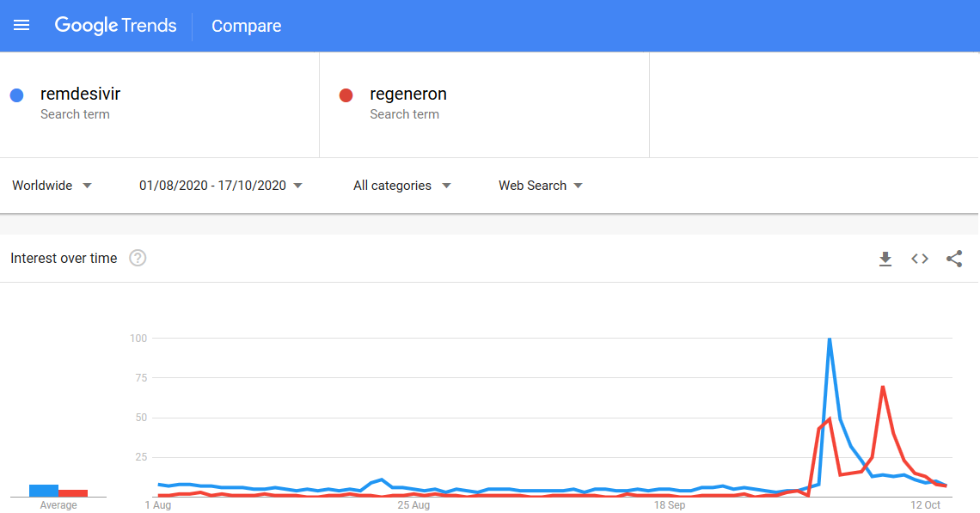Download the interest over time data

point(885,259)
